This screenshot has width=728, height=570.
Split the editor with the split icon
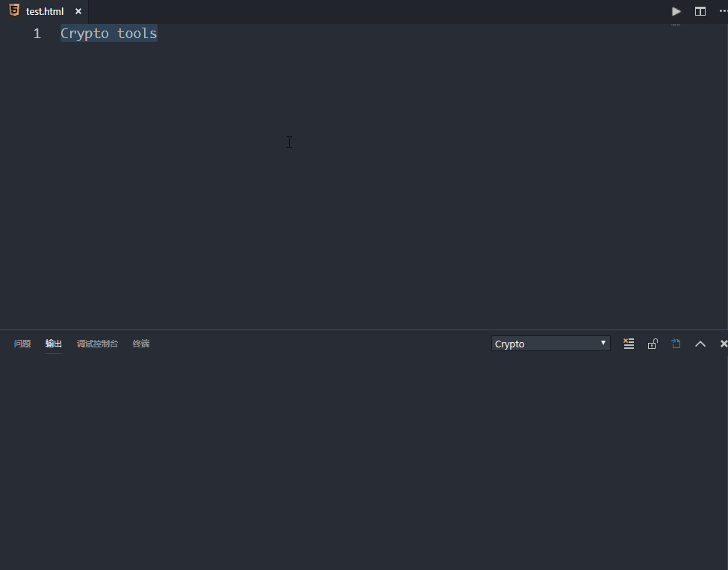[x=700, y=11]
